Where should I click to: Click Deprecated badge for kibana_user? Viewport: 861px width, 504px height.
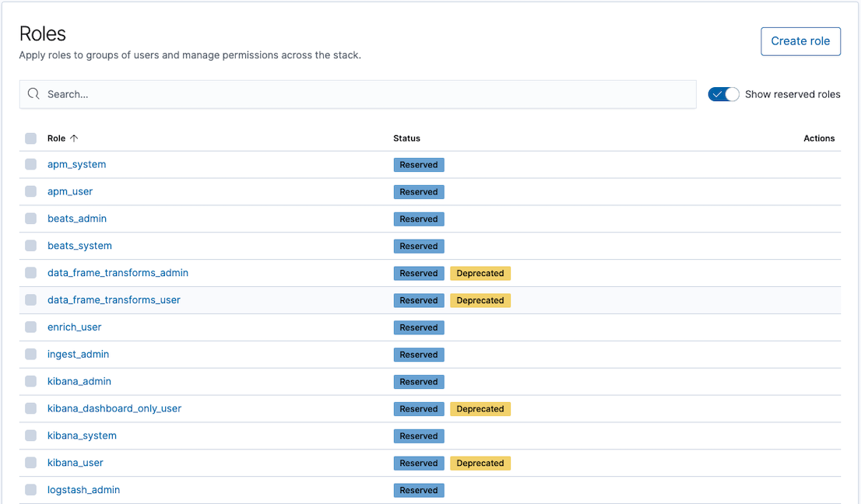480,464
